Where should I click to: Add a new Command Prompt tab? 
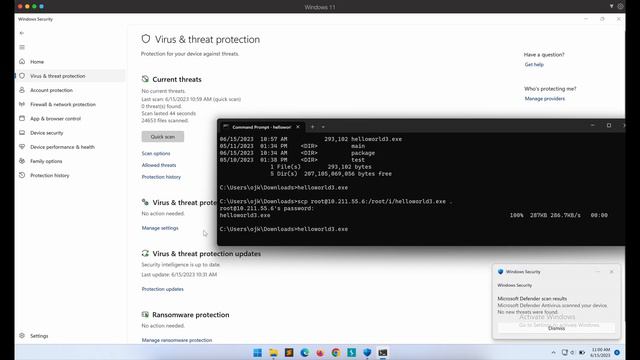[x=312, y=127]
